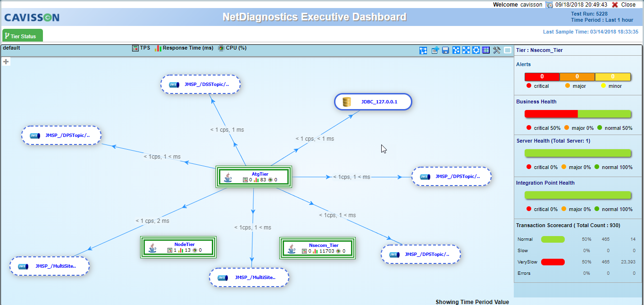
Task: Click the 23,393 value in VerySlow row
Action: pos(628,262)
